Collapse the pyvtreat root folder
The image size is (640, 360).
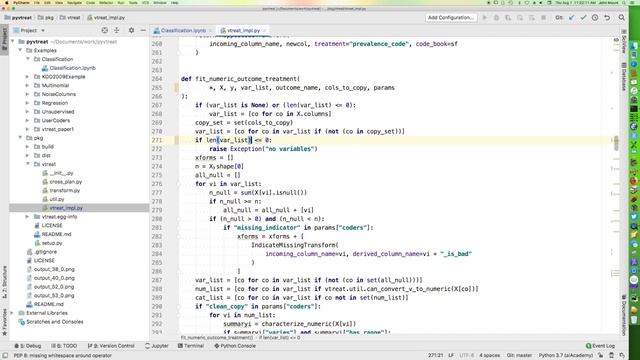13,42
